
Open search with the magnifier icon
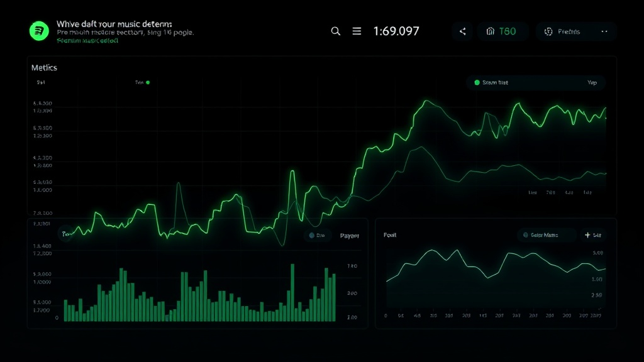coord(336,31)
